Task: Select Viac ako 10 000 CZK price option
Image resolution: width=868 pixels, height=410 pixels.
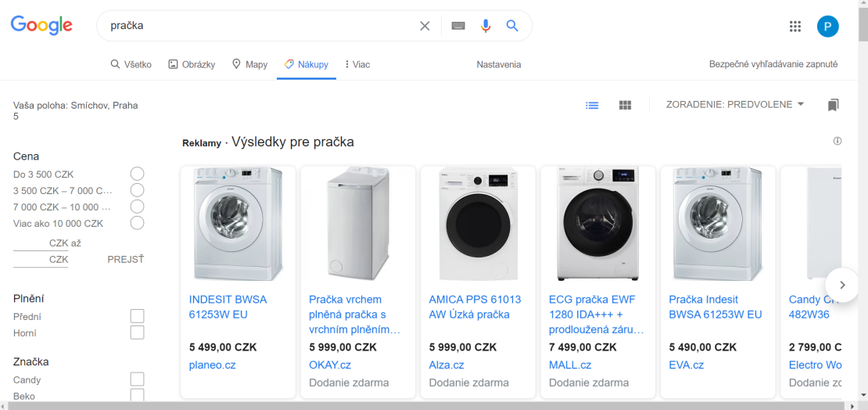Action: (x=137, y=223)
